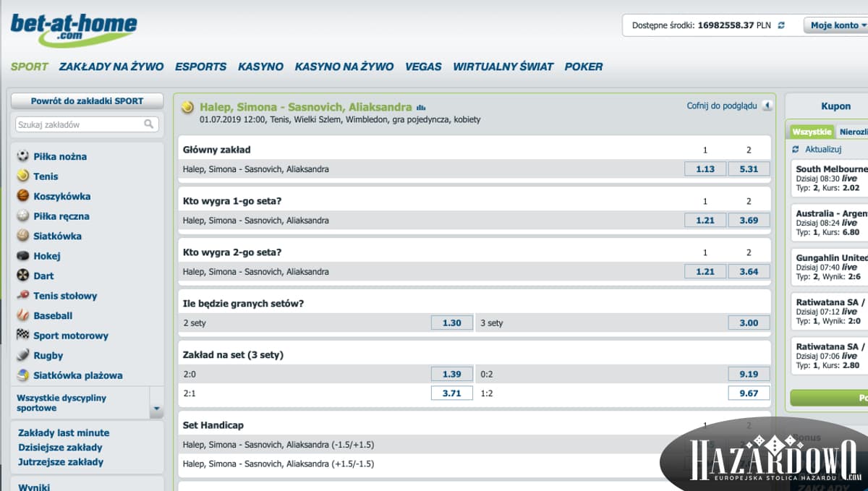Click the Rugby ball icon
Viewport: 868px width, 491px height.
tap(23, 355)
